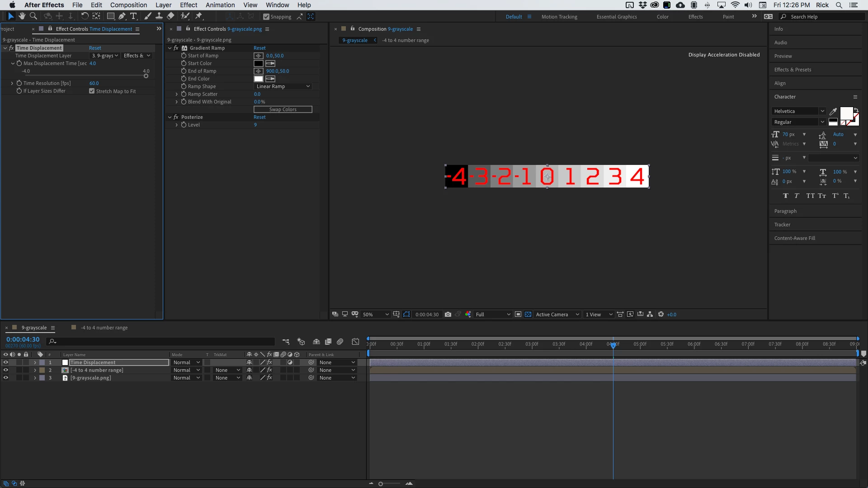This screenshot has height=488, width=868.
Task: Open the 50% magnification dropdown
Action: click(x=375, y=314)
